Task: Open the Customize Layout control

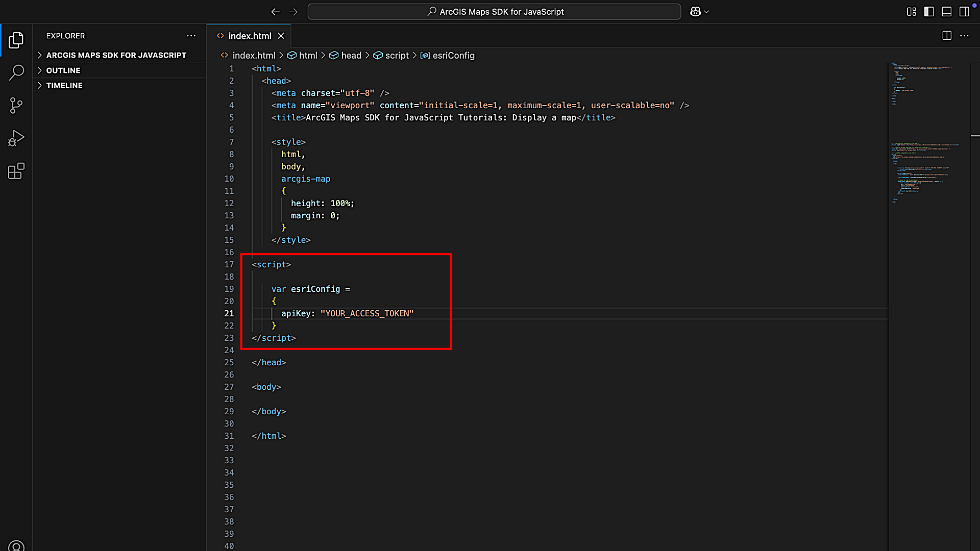Action: pos(911,11)
